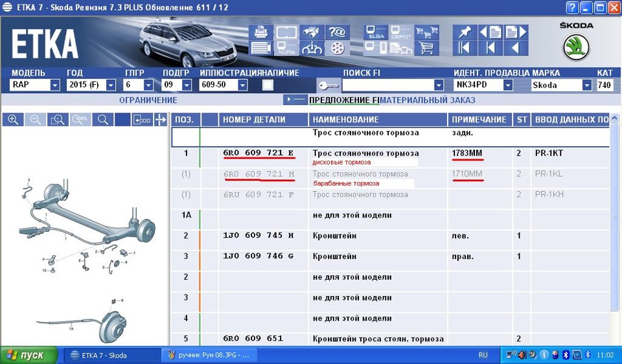This screenshot has width=622, height=364.
Task: Click the export-to-boxes icon above illustration
Action: (143, 119)
